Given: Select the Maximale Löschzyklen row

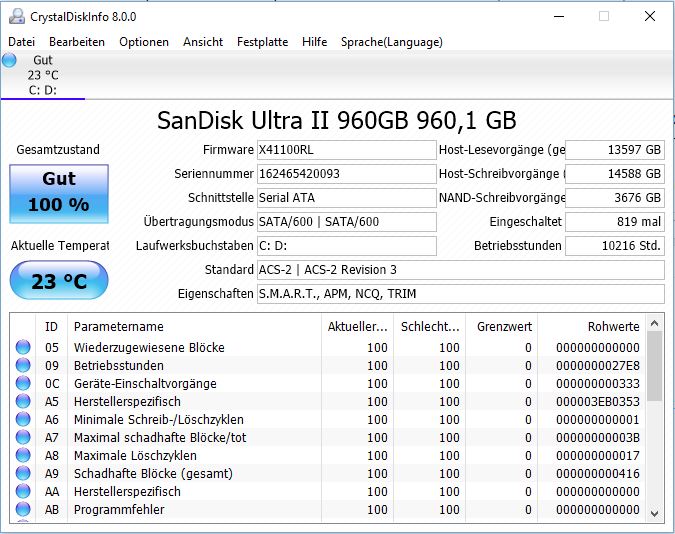Looking at the screenshot, I should 328,456.
